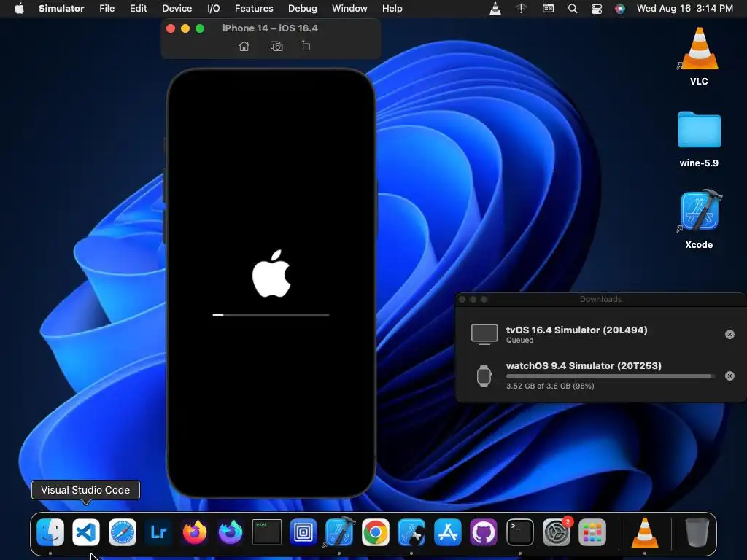Select the wine-5.9 folder on desktop

(699, 139)
